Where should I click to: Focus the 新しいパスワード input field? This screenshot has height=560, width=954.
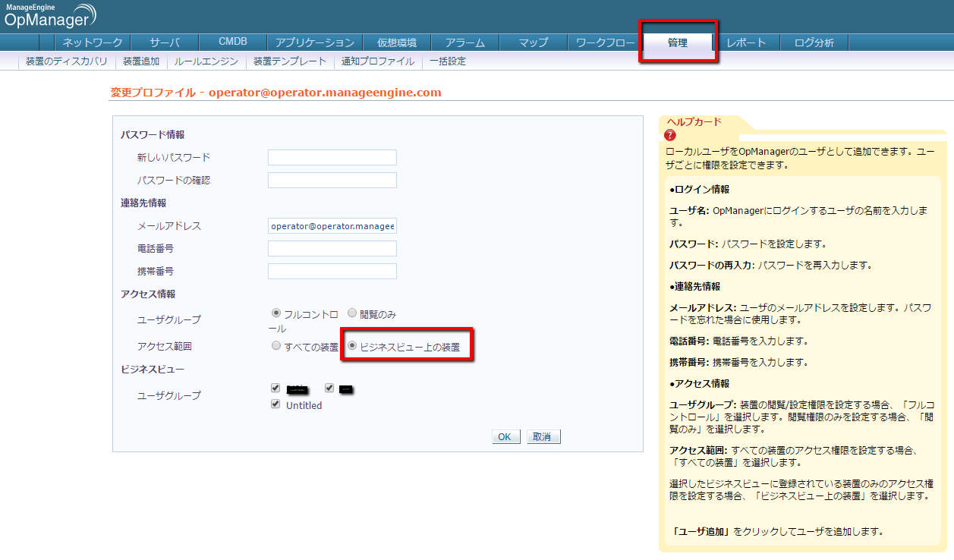click(332, 157)
